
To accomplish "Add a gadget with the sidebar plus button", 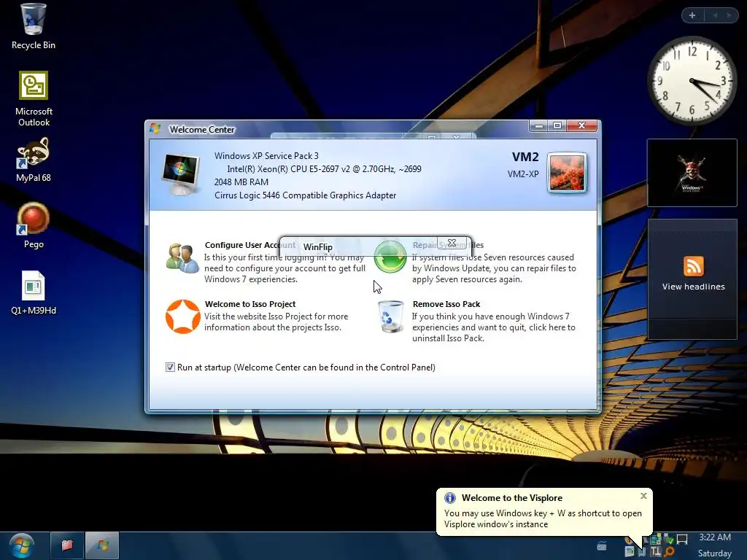I will click(692, 15).
